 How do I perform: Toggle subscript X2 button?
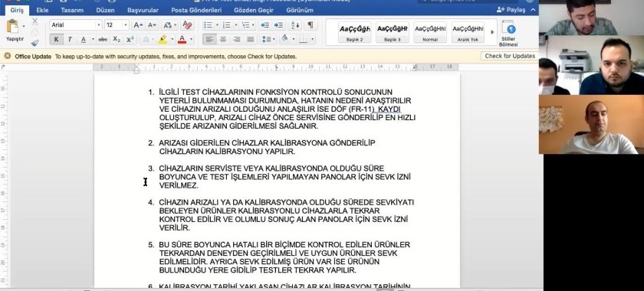[x=117, y=39]
